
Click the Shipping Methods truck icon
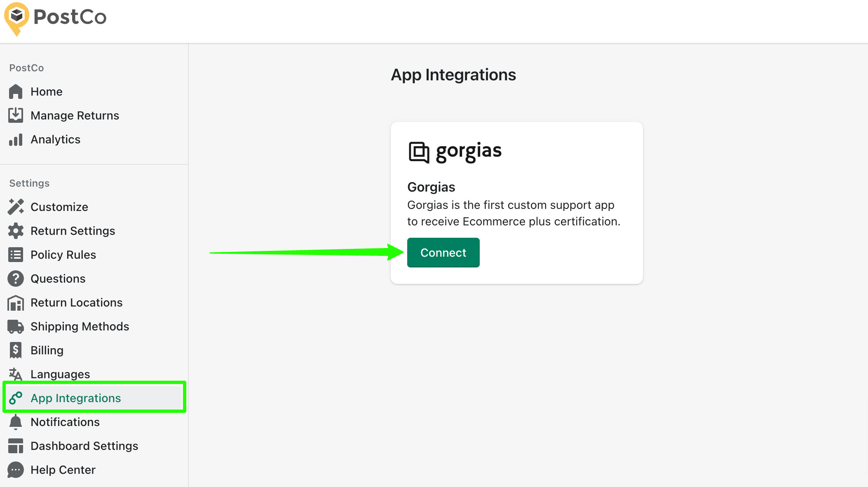coord(16,326)
